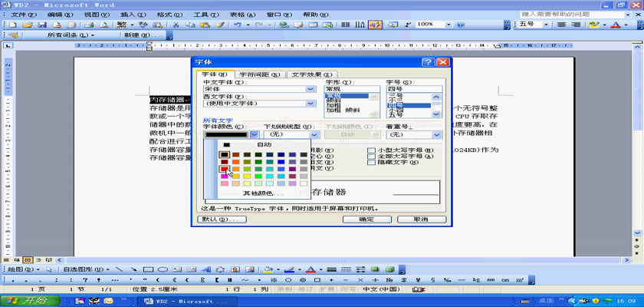
Task: Open the 中文字体 dropdown
Action: (311, 89)
